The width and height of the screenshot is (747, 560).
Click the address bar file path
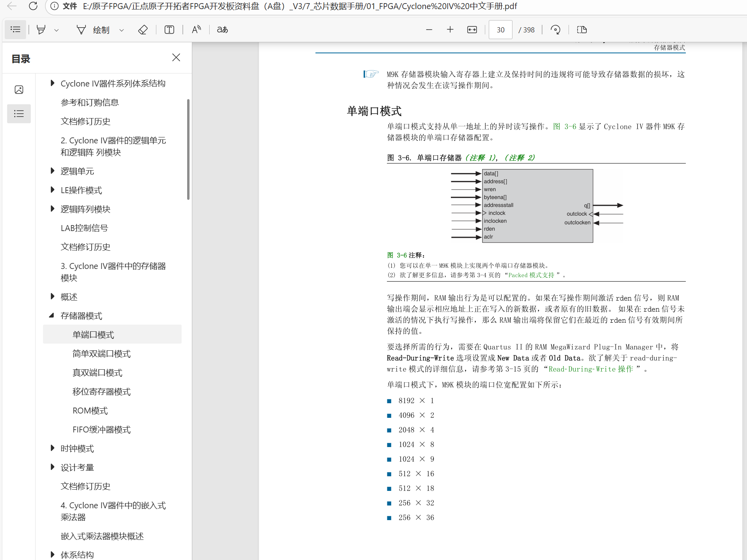click(299, 6)
